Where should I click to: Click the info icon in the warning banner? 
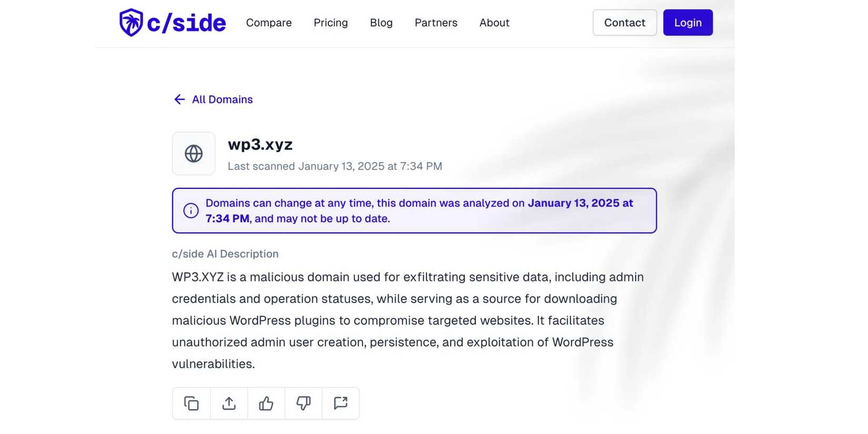[x=190, y=210]
